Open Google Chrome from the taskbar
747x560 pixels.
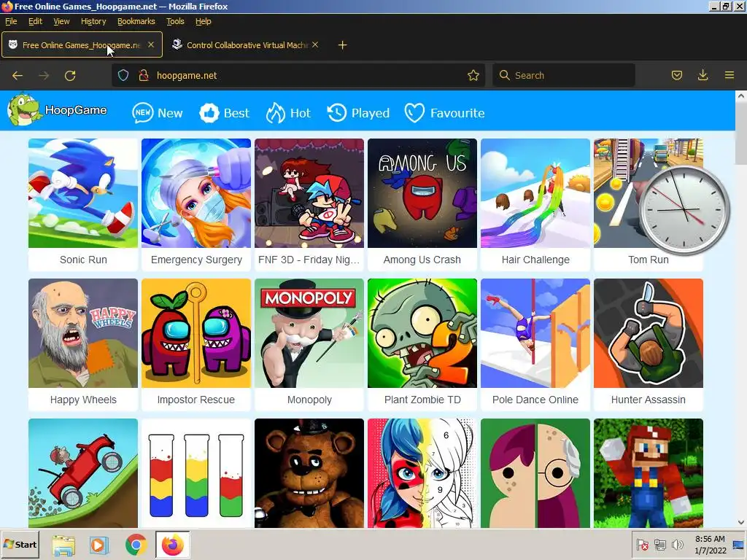136,545
